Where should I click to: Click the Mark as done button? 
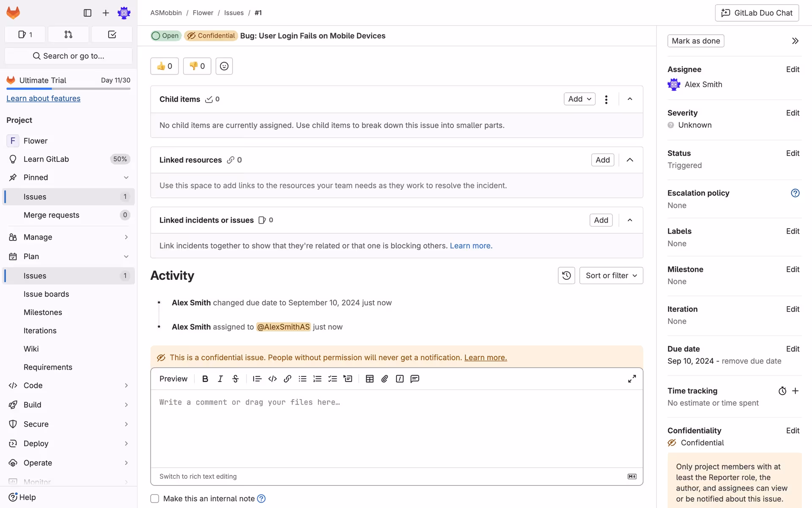pos(695,41)
